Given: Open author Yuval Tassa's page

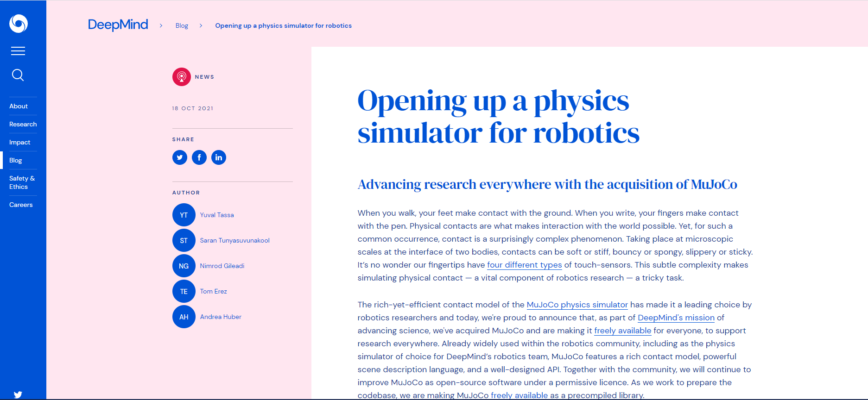Looking at the screenshot, I should point(217,215).
